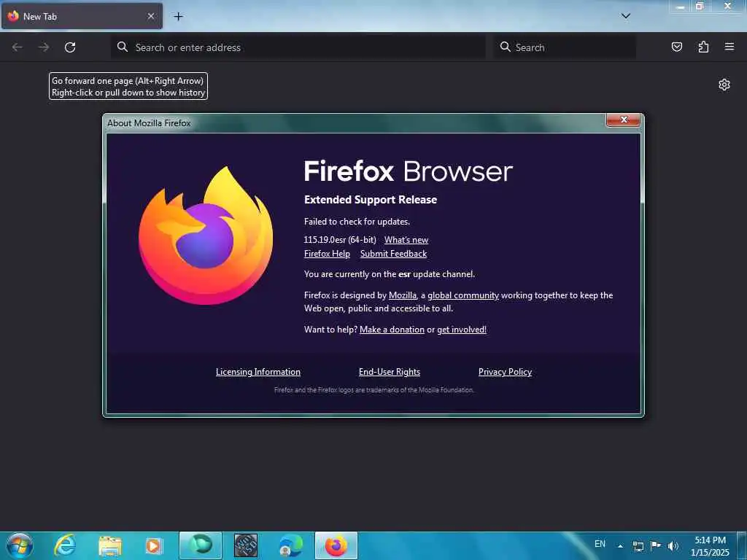The width and height of the screenshot is (747, 560).
Task: Click the Extended Support Release heading
Action: point(371,200)
